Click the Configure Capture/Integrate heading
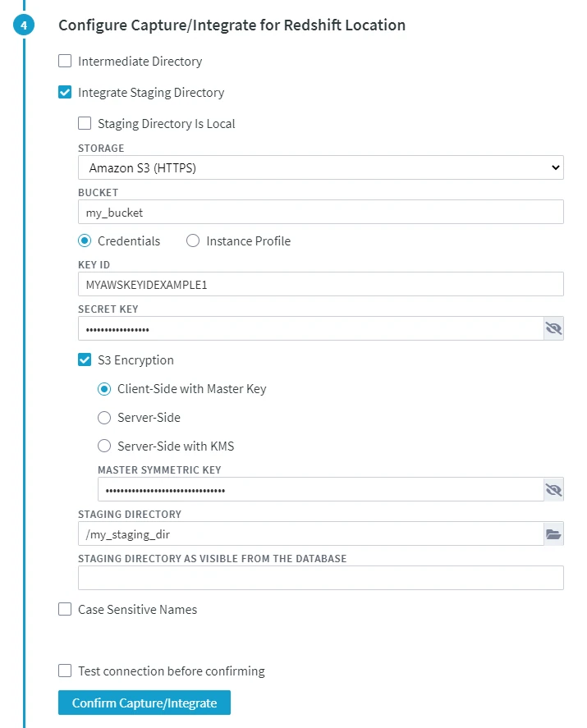 coord(232,25)
